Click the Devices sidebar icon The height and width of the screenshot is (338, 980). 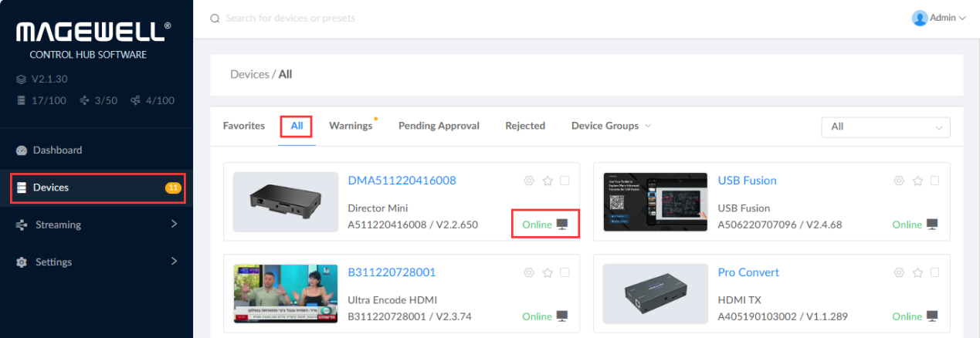tap(22, 188)
